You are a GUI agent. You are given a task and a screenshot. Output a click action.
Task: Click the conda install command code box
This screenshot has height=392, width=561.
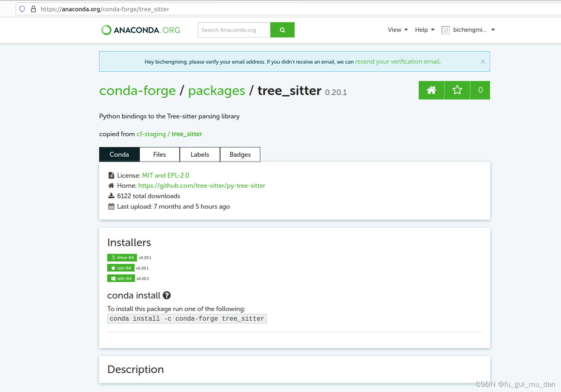tap(187, 319)
